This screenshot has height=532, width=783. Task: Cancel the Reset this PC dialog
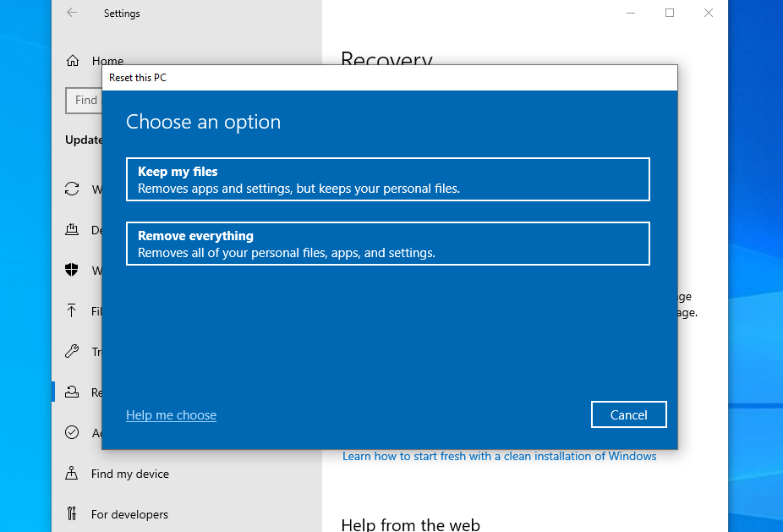coord(628,414)
